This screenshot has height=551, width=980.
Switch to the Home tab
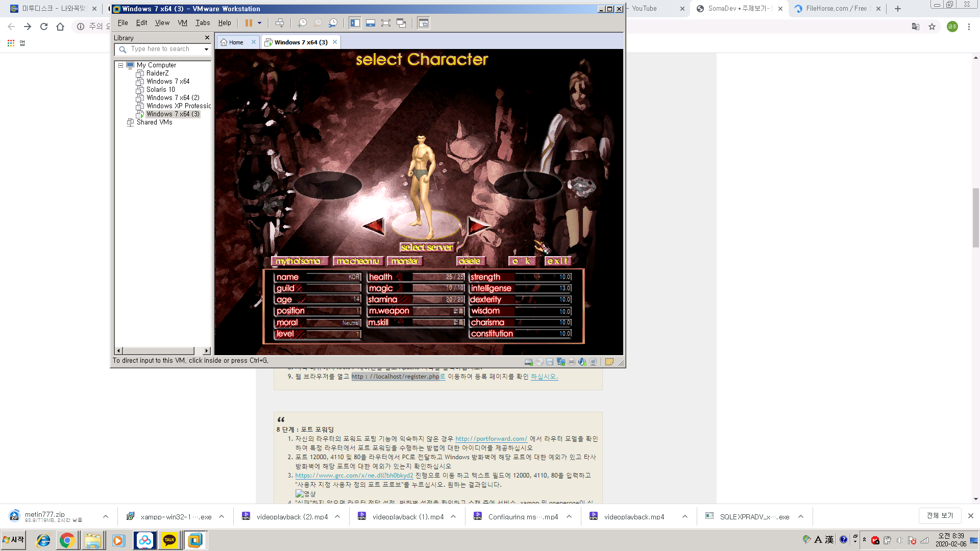[236, 42]
